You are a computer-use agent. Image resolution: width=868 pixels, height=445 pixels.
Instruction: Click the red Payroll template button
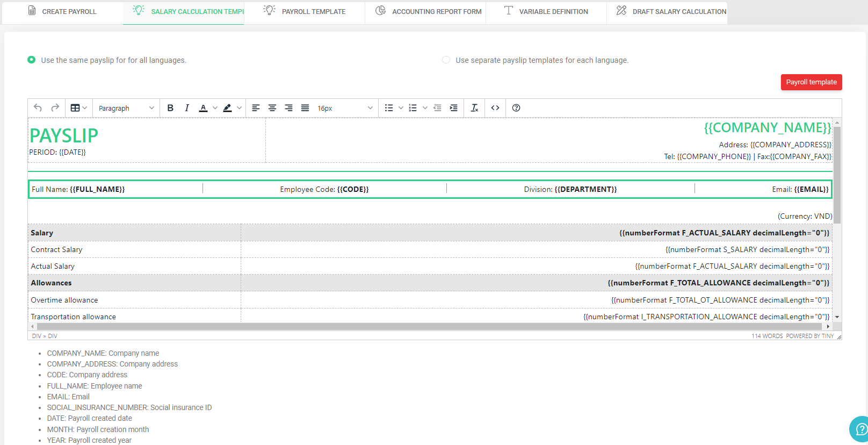click(x=811, y=82)
